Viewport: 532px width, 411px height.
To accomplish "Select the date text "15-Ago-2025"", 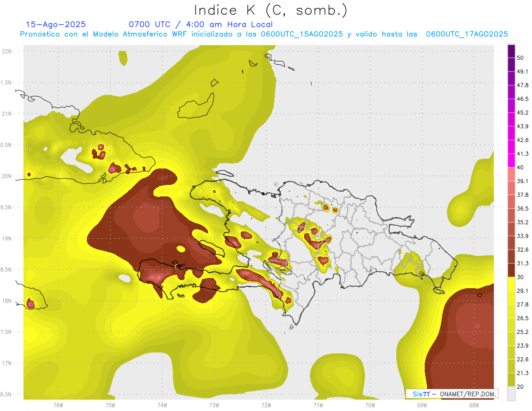I will click(x=56, y=24).
